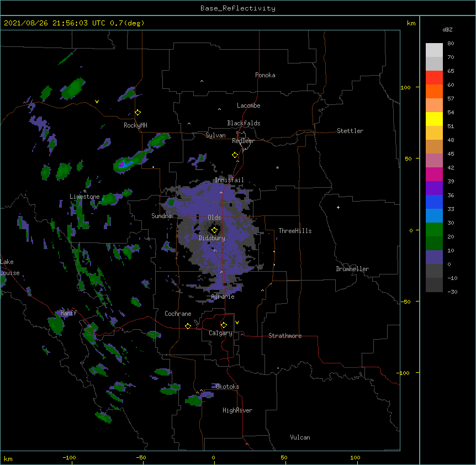Click the Lake Louise label
Screen dimensions: 476x465
(10, 267)
